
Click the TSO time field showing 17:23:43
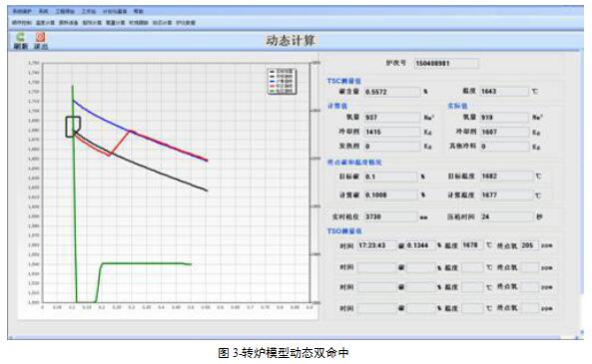(x=376, y=245)
